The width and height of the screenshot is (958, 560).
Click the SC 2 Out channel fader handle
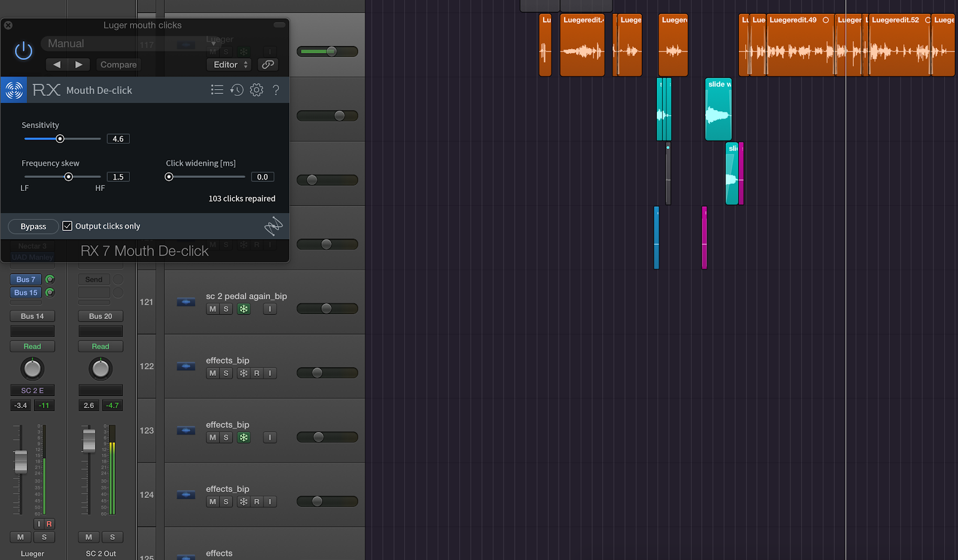89,440
